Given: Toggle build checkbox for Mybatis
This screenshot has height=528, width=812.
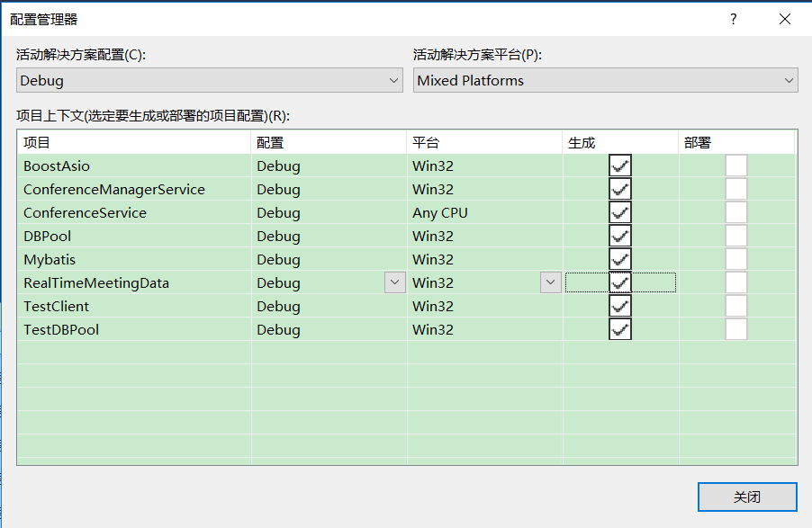Looking at the screenshot, I should coord(620,259).
